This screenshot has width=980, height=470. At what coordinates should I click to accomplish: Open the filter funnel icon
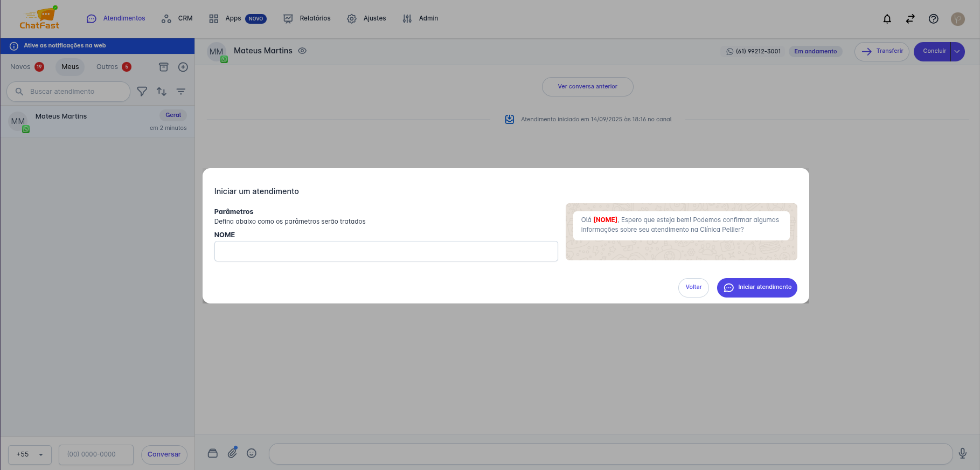(142, 92)
